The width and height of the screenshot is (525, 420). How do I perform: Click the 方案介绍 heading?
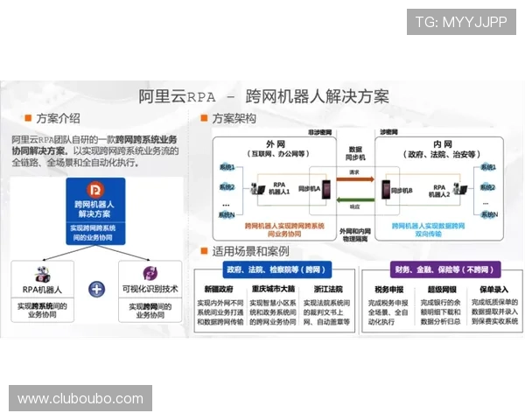point(58,118)
